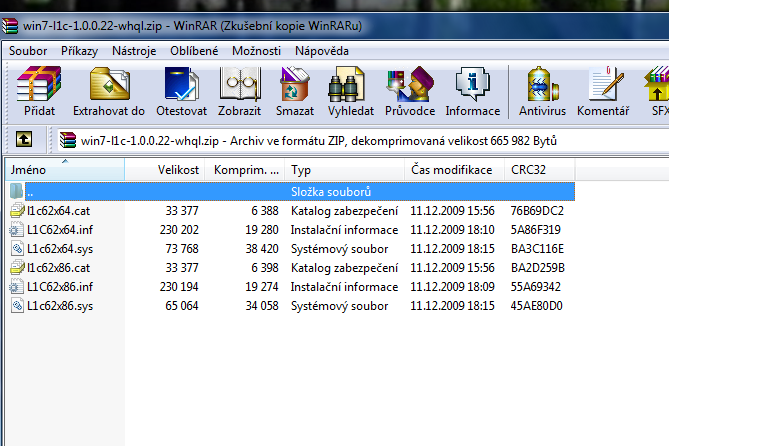Sort by the Typ column header
The width and height of the screenshot is (784, 446).
tap(344, 170)
